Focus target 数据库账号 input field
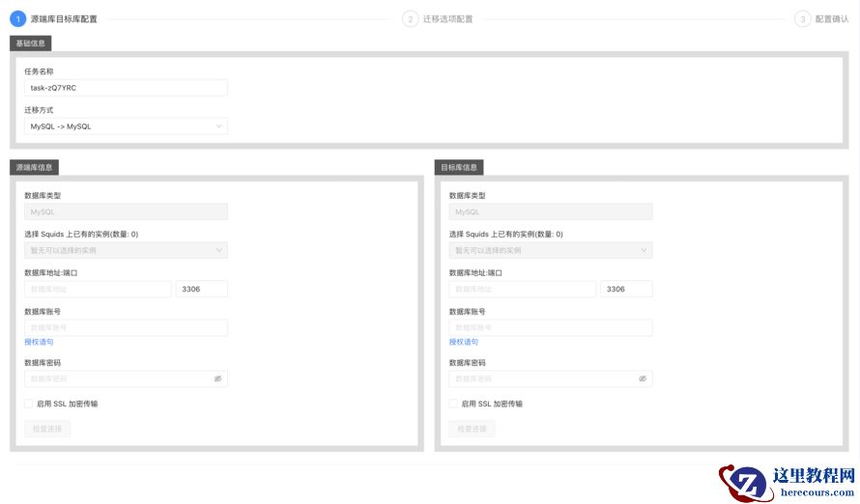This screenshot has height=504, width=860. (x=551, y=327)
